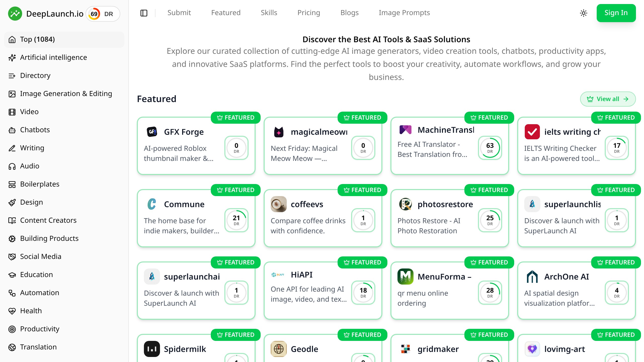Click the lovimg-art title
644x362 pixels.
pos(565,349)
